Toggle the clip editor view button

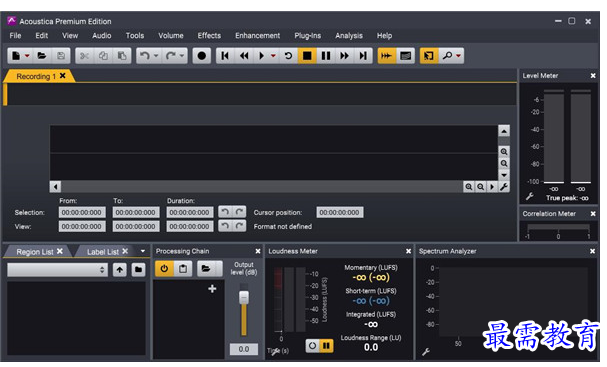(405, 56)
